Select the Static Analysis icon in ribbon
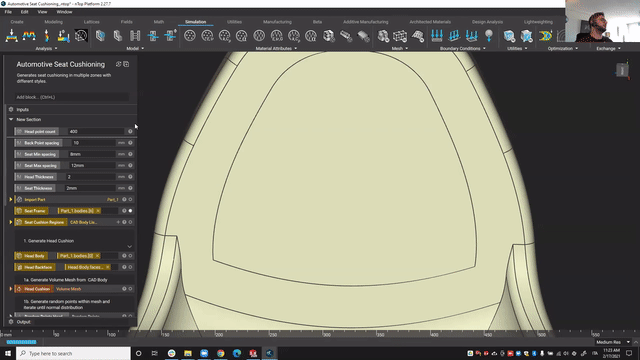Screen dimensions: 640x360 (11, 36)
